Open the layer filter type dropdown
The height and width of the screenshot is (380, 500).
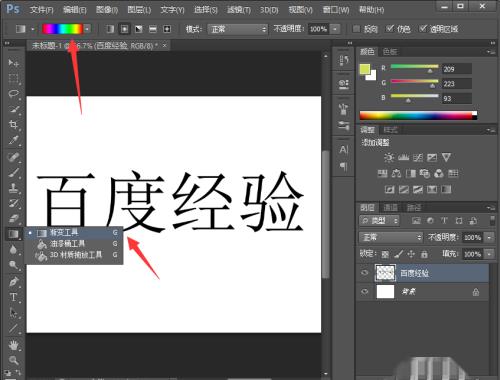379,221
